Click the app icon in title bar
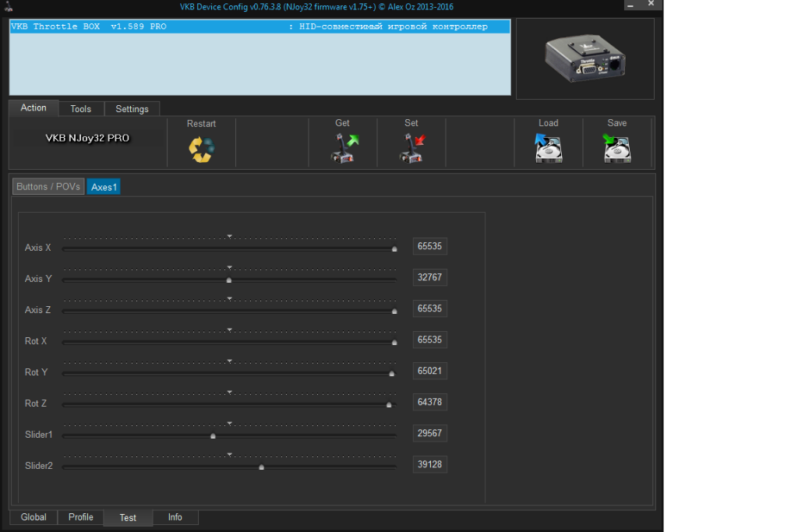The image size is (798, 532). [x=8, y=6]
